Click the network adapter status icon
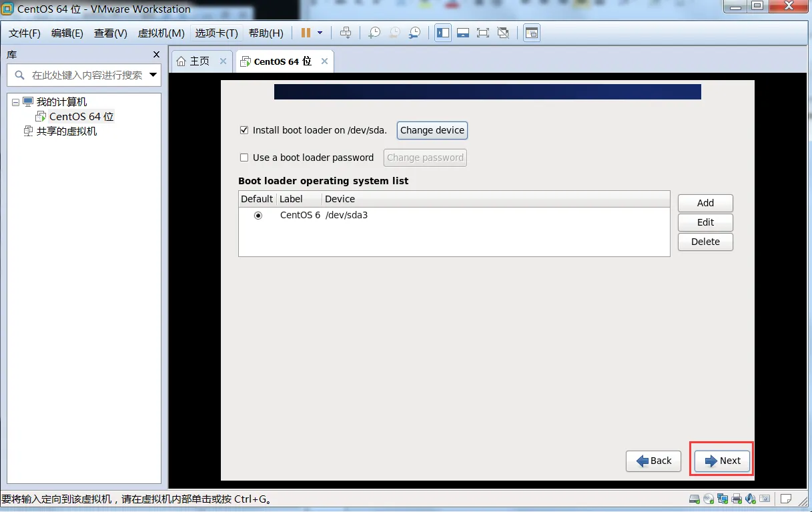 coord(723,499)
